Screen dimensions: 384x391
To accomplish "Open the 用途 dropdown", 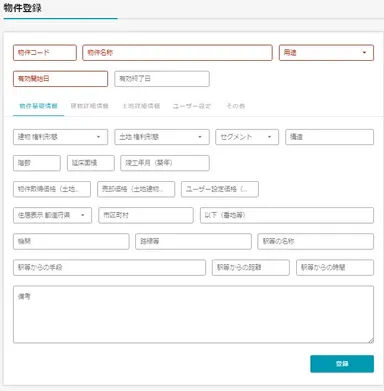I will (326, 53).
